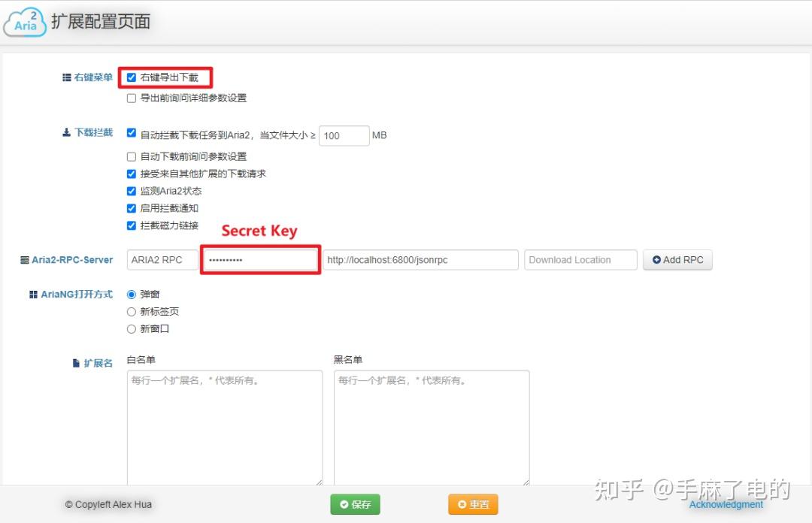
Task: Click the AriaNG打开方式 label
Action: (77, 295)
